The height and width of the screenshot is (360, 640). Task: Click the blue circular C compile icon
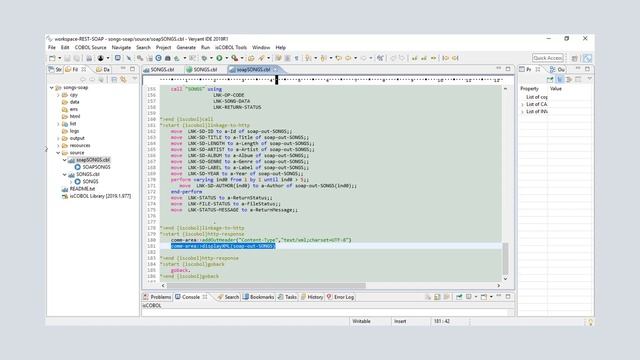pyautogui.click(x=158, y=58)
